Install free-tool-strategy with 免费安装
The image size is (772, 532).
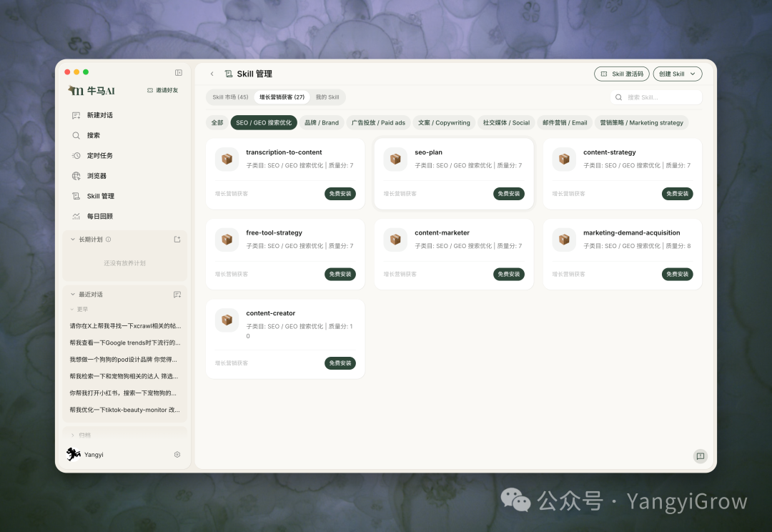click(340, 274)
